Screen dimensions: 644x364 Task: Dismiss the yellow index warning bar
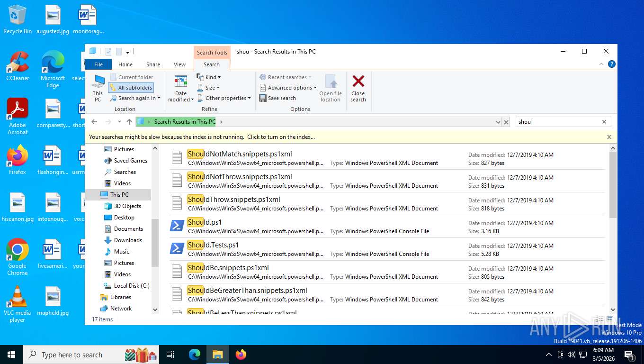(609, 137)
